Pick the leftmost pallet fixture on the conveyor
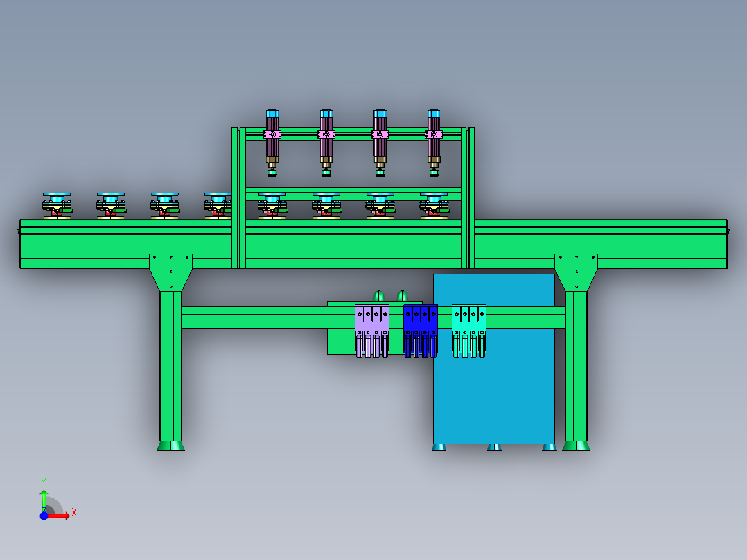Image resolution: width=747 pixels, height=560 pixels. pyautogui.click(x=57, y=206)
